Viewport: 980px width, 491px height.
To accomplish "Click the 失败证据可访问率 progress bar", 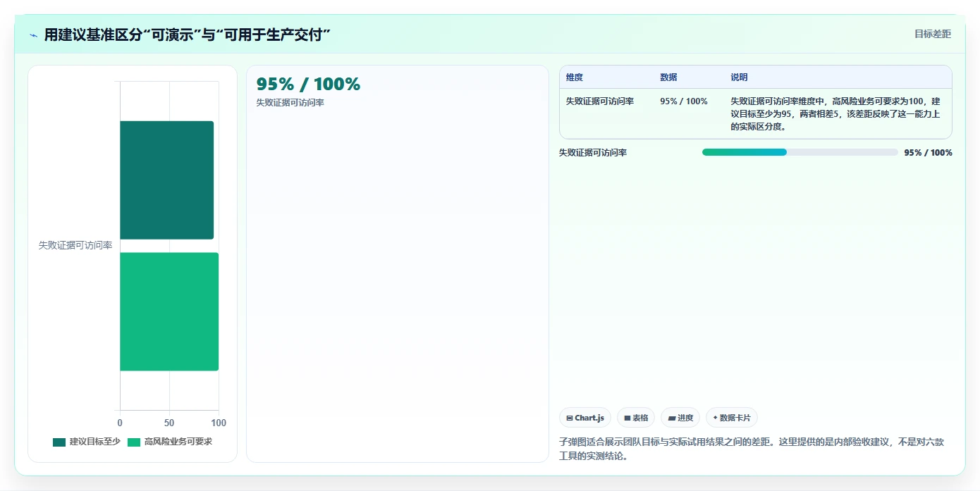I will pyautogui.click(x=800, y=152).
